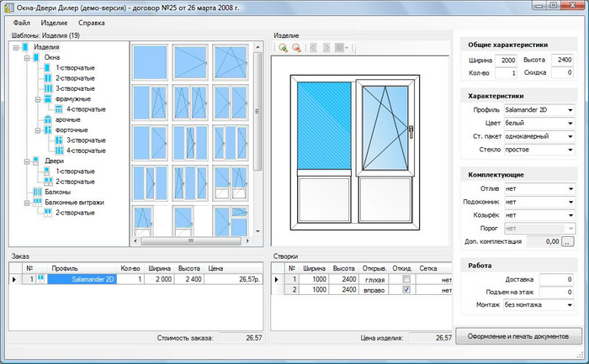The image size is (589, 364).
Task: Click the handle on the right window sash
Action: pos(411,129)
